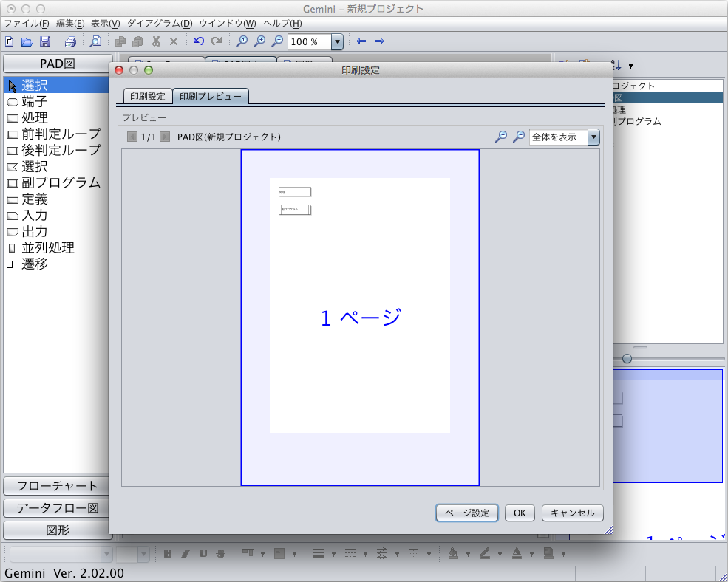This screenshot has width=728, height=582.
Task: Open the ファイル(F) menu
Action: click(27, 23)
